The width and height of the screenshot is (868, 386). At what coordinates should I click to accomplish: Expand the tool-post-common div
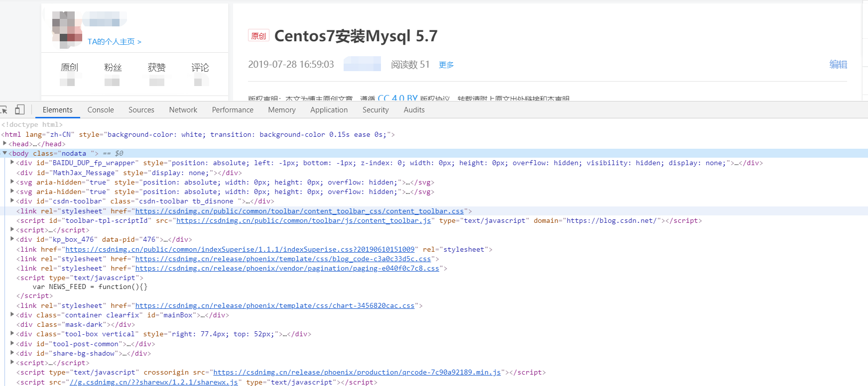point(12,344)
